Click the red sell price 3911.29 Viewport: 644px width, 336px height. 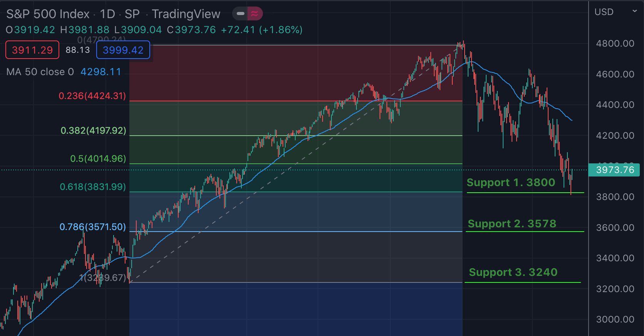tap(32, 50)
